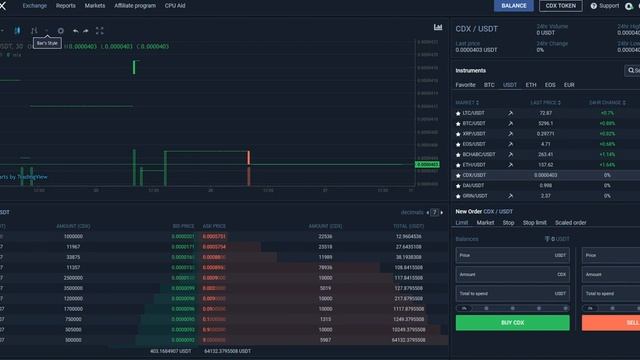The height and width of the screenshot is (360, 640).
Task: Click the mining pickaxe icon for LTC/USDT
Action: coord(511,113)
